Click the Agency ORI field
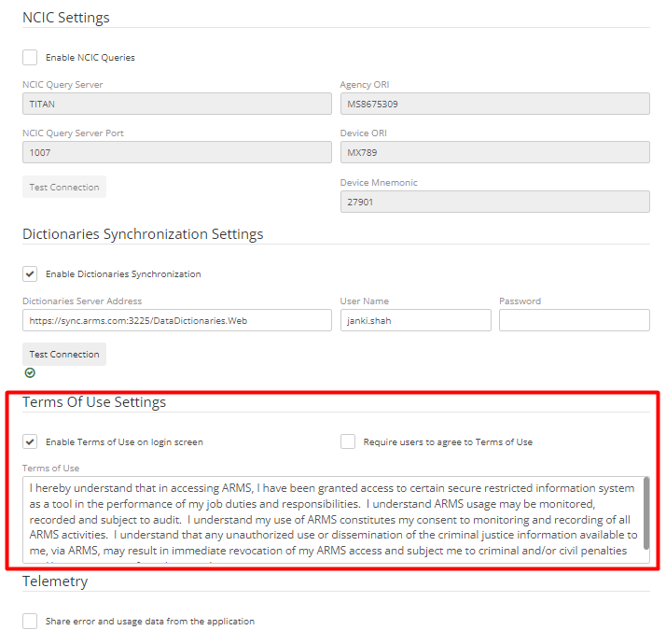This screenshot has height=644, width=666. click(495, 104)
